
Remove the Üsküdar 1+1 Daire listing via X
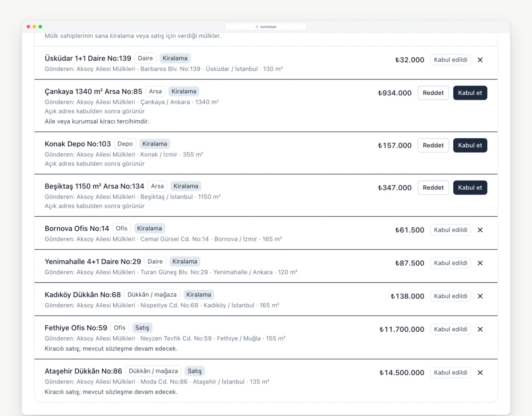[480, 60]
